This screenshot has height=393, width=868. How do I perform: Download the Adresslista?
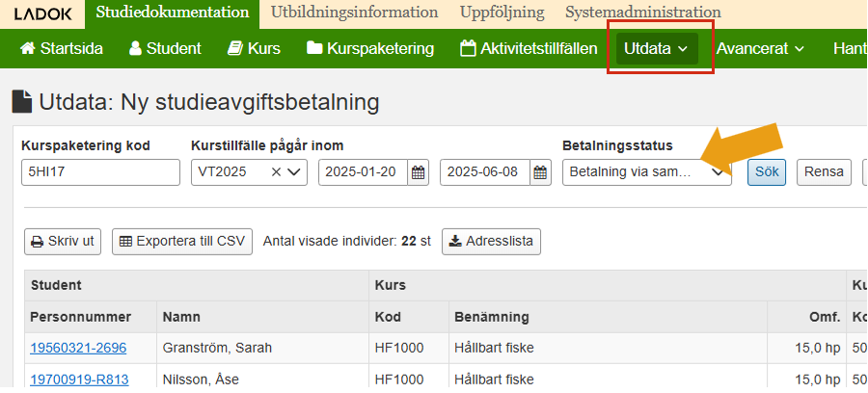click(491, 242)
